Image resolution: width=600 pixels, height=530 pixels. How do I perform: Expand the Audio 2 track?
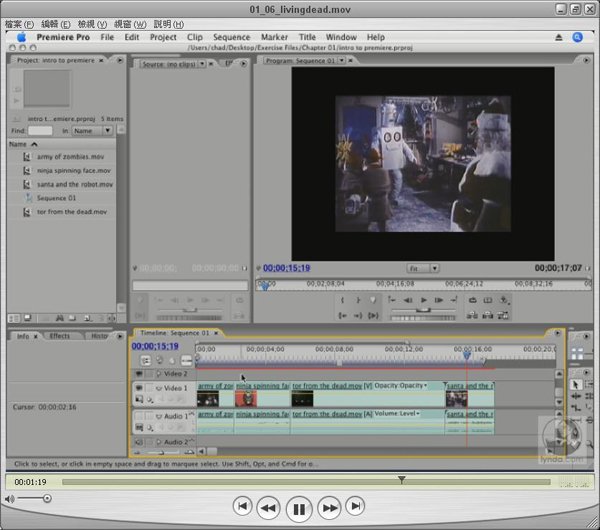point(158,442)
